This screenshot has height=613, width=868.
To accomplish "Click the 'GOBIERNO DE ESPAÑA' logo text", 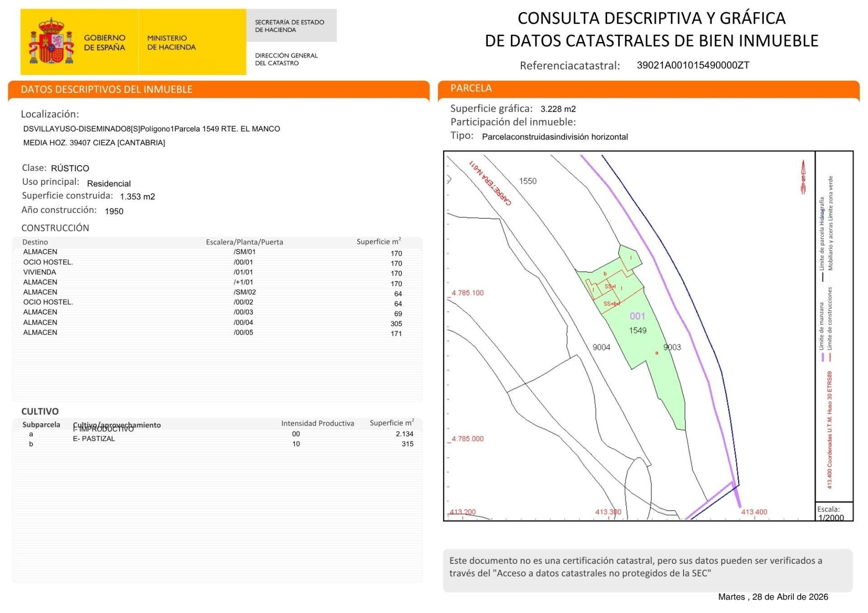I will click(104, 42).
